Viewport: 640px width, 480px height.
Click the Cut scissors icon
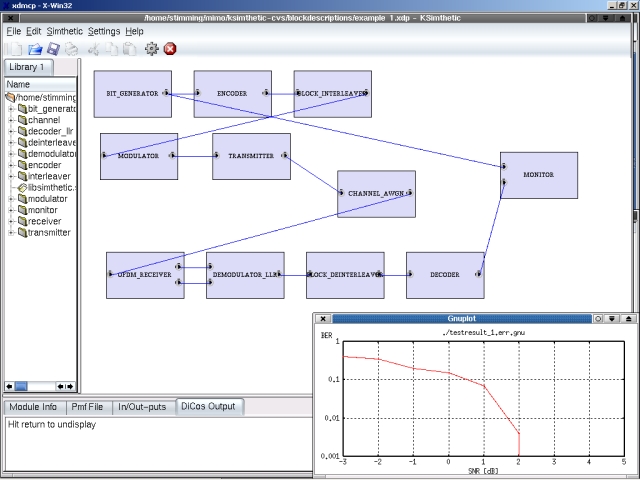[x=93, y=48]
